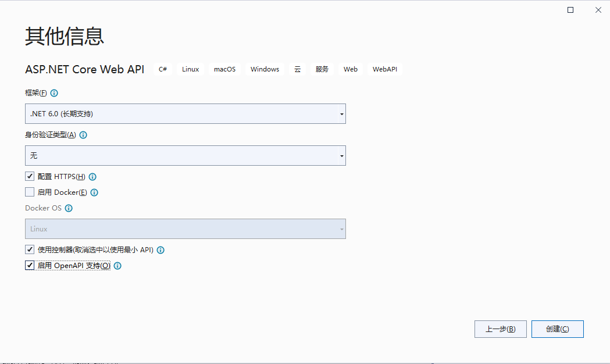610x364 pixels.
Task: Click the info icon next to 启用 OpenAPI 支持
Action: (x=117, y=266)
